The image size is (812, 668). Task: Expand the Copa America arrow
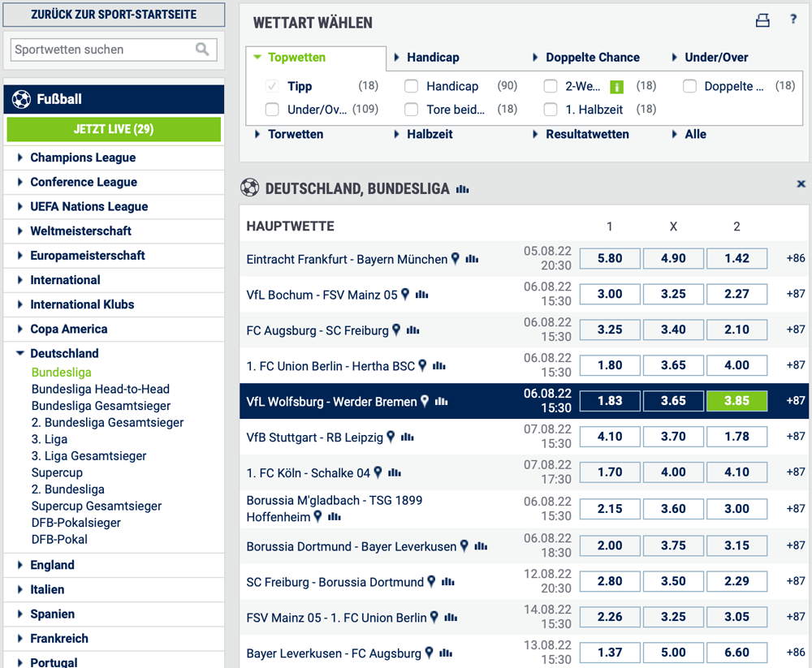[19, 329]
